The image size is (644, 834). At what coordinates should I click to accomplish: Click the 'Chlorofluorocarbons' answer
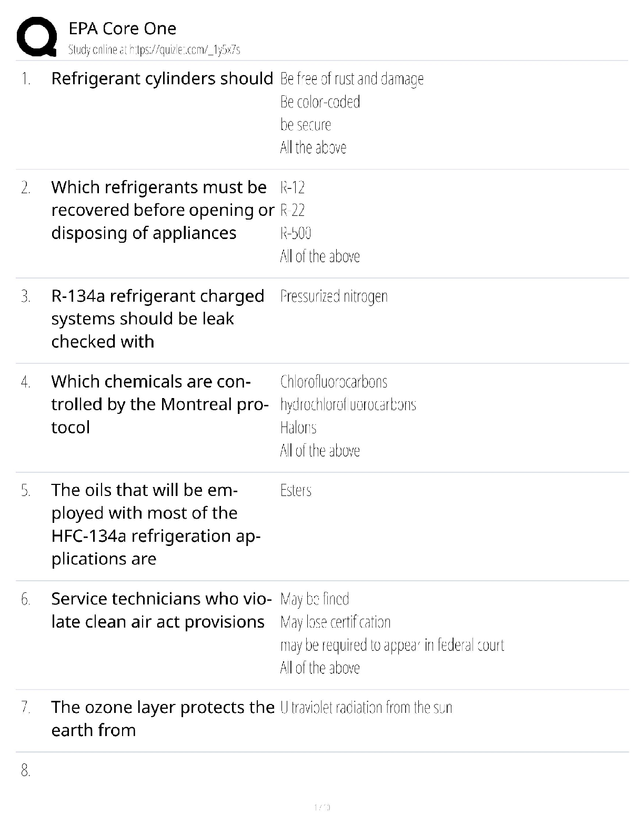(x=334, y=382)
